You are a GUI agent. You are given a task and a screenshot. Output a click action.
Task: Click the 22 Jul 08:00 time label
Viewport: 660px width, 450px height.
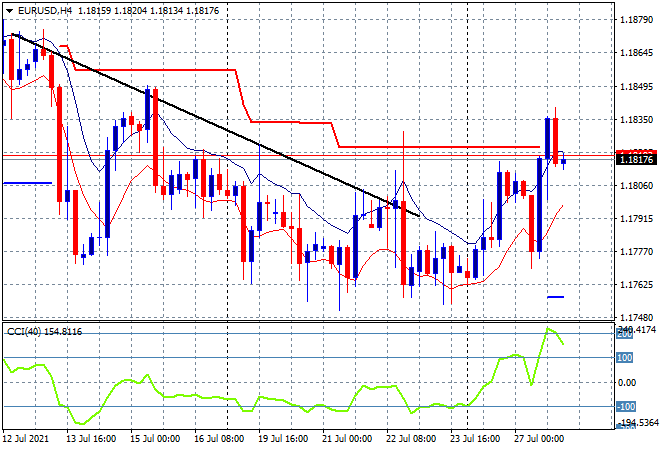[x=411, y=439]
